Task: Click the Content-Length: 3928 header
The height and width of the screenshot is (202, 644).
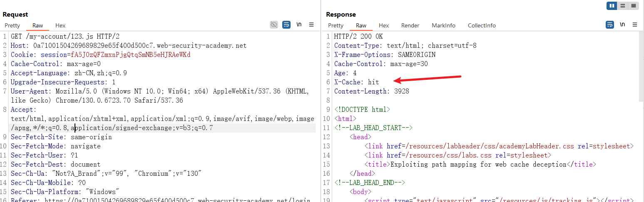Action: click(372, 91)
